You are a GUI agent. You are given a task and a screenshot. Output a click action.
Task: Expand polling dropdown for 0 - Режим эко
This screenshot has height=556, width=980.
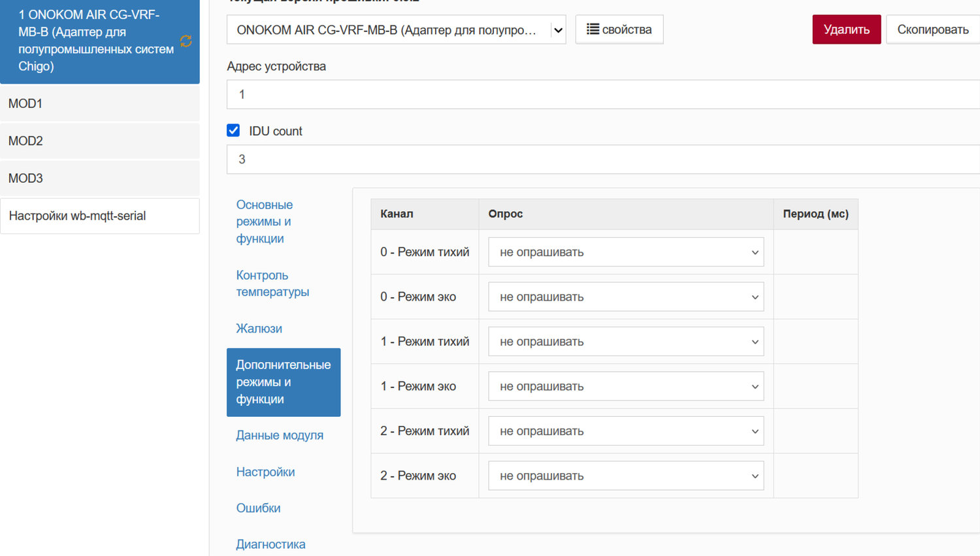[x=625, y=297]
